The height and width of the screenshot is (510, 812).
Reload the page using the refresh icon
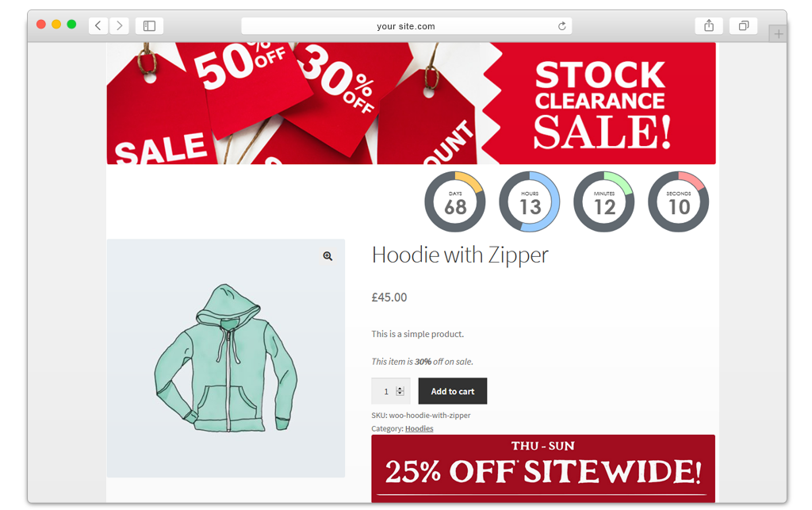click(x=562, y=26)
